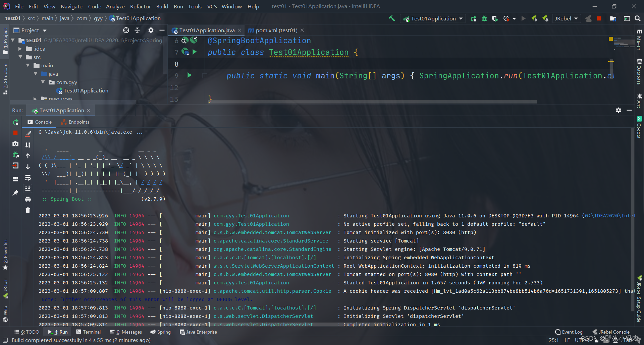Click the thread dump camera icon

point(15,144)
